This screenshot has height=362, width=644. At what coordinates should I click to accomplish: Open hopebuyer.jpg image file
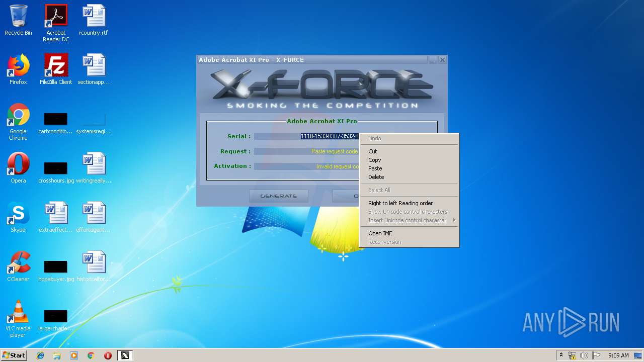tap(56, 270)
